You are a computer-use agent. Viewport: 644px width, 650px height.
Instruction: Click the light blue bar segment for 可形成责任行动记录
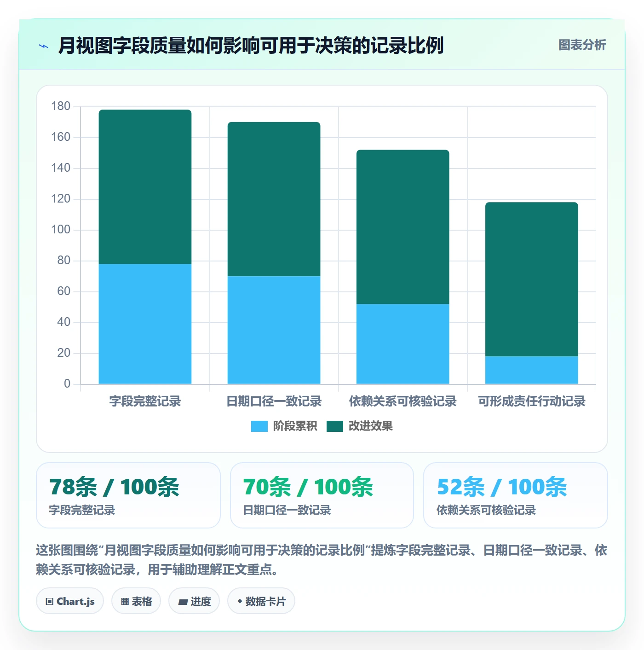click(x=531, y=370)
